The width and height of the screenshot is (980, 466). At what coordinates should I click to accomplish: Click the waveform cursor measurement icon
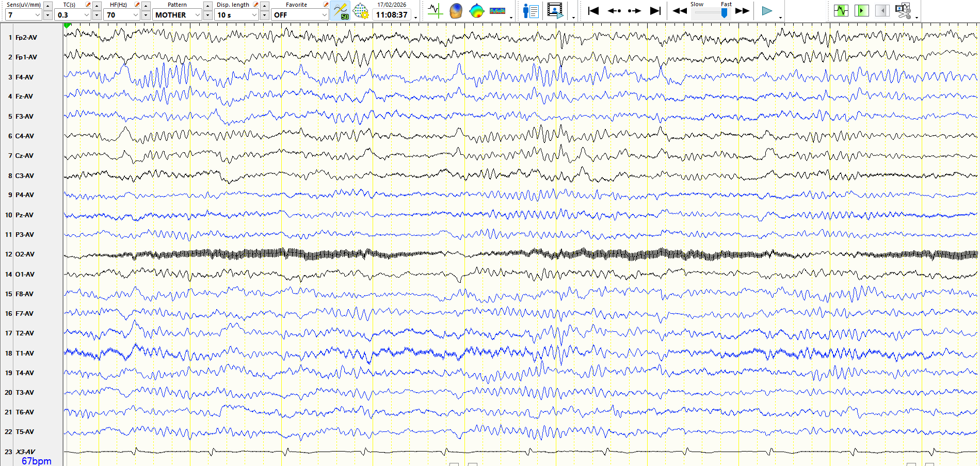[x=435, y=11]
